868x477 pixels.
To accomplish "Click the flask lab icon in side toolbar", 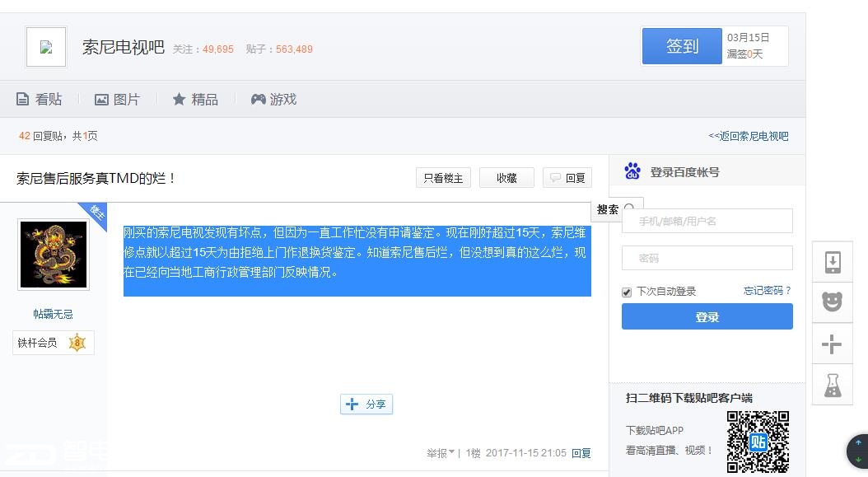I will (833, 385).
